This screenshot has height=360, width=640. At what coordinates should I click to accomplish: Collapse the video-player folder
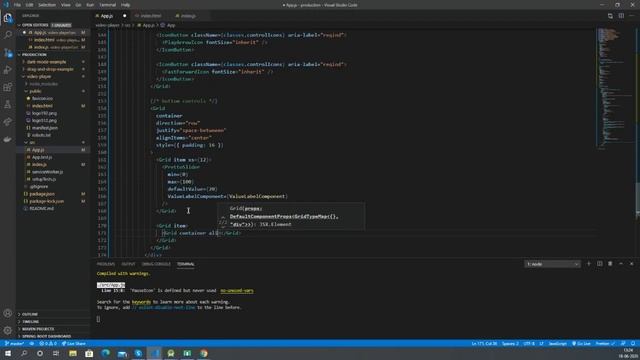click(39, 77)
